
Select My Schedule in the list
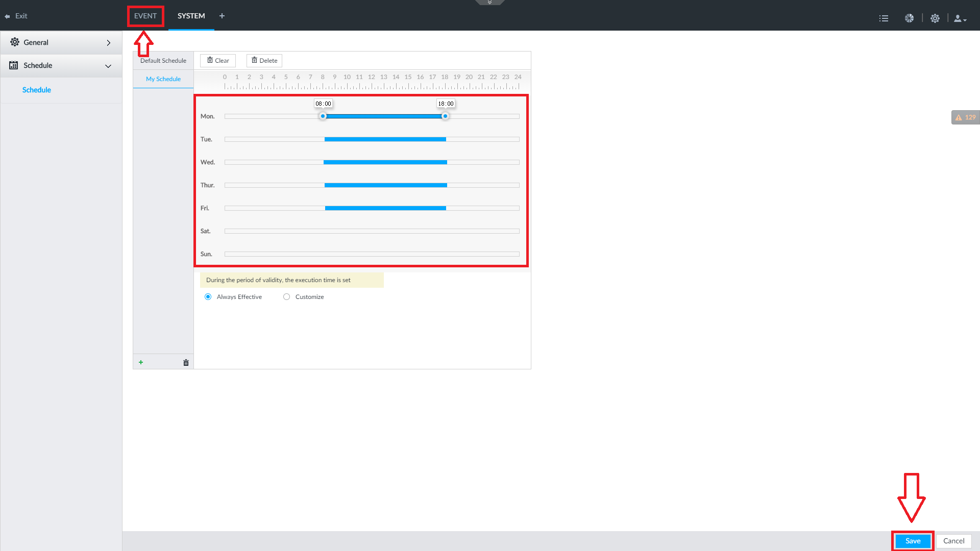(x=163, y=79)
